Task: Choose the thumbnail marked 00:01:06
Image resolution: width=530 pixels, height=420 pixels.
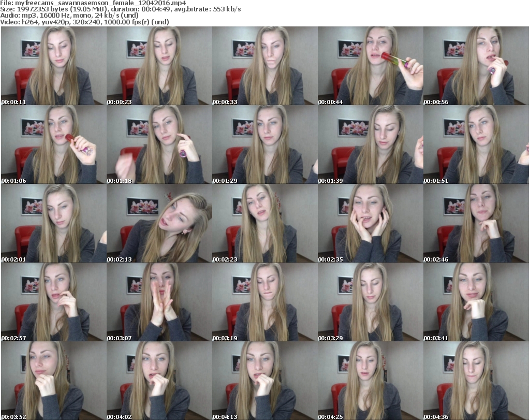Action: [x=54, y=144]
